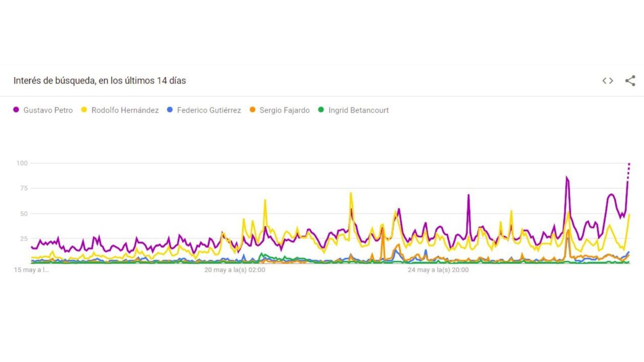
Task: Click the chart title text
Action: click(99, 80)
